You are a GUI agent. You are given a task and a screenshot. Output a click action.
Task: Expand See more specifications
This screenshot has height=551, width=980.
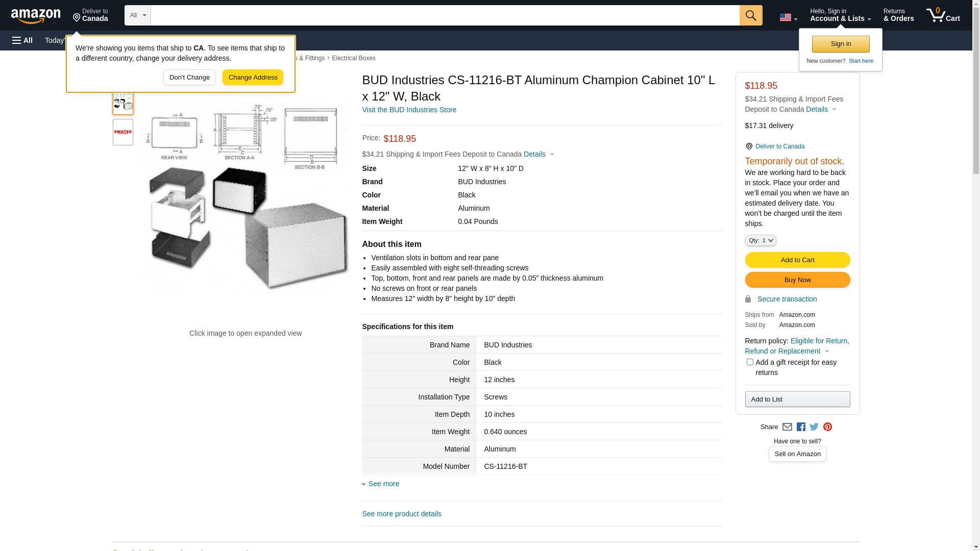pyautogui.click(x=383, y=484)
